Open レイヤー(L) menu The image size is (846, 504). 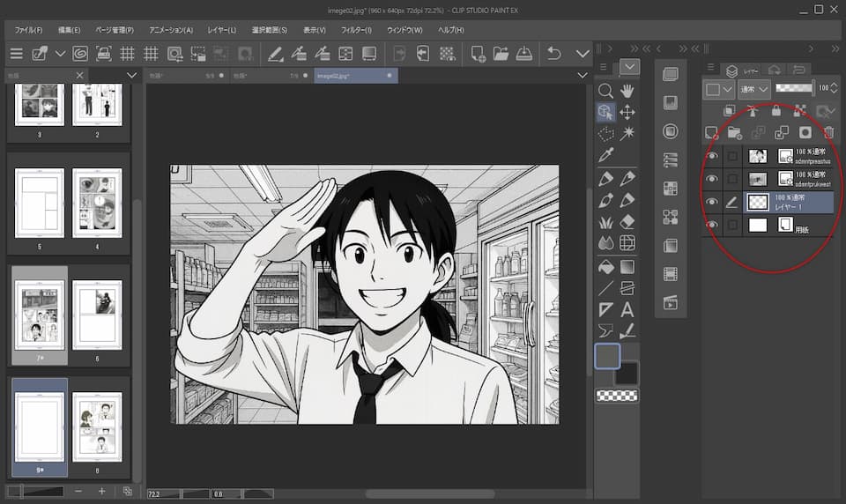(222, 30)
